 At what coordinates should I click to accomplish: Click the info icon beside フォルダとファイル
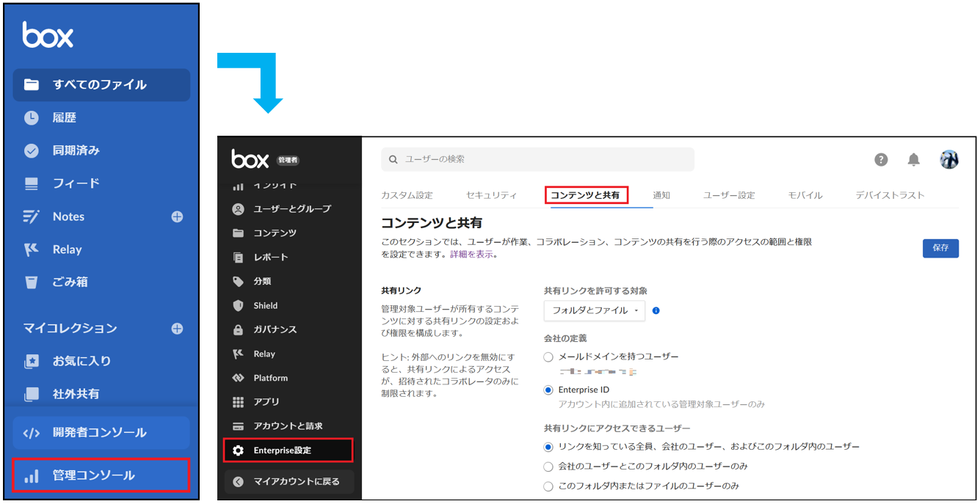(x=656, y=310)
